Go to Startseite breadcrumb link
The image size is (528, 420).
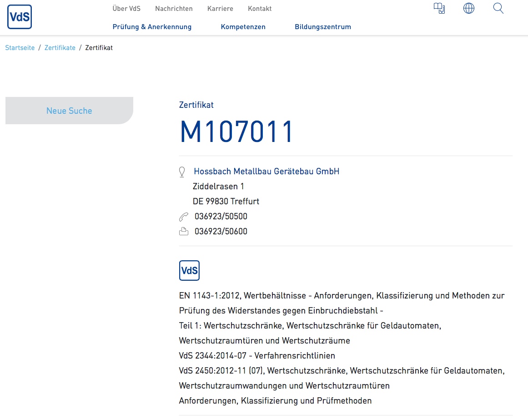(20, 48)
